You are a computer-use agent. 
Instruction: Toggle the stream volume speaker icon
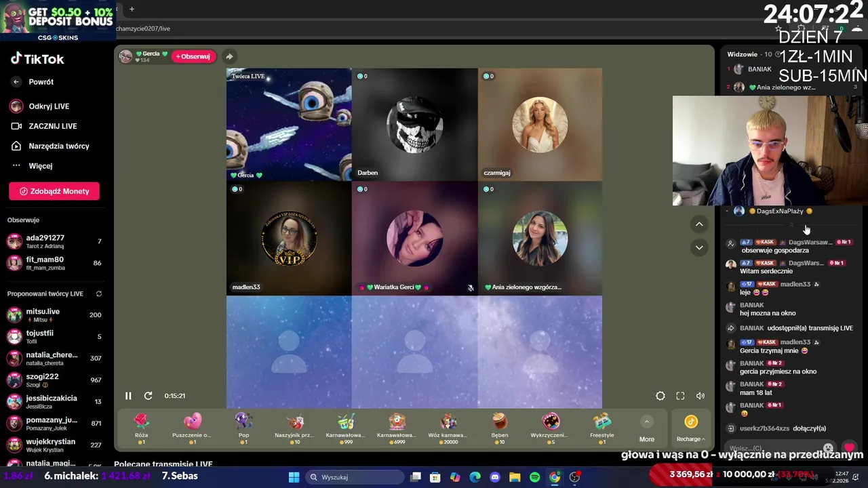pyautogui.click(x=701, y=396)
